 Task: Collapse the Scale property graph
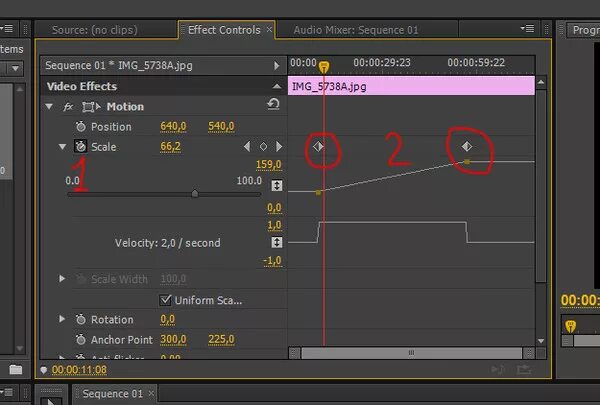[x=62, y=146]
